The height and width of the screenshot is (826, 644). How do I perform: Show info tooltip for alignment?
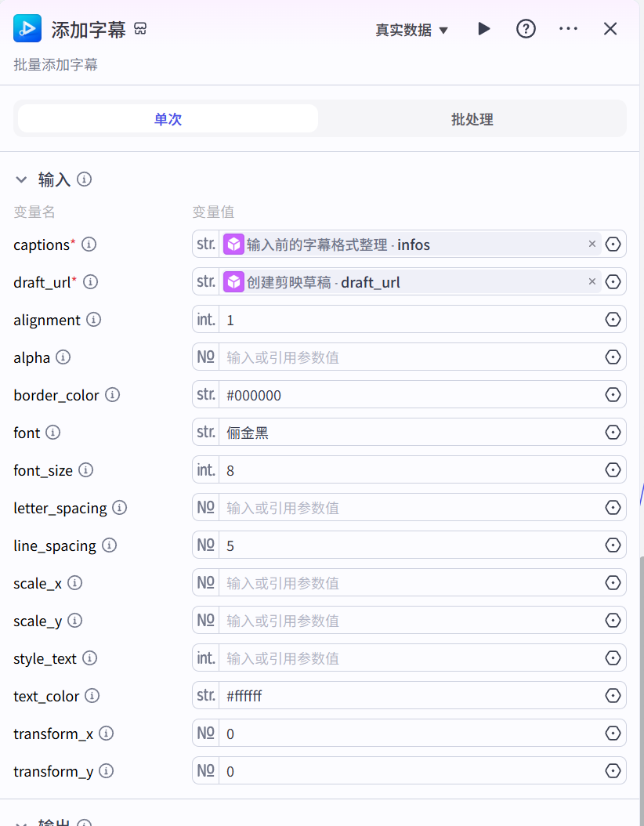tap(94, 319)
